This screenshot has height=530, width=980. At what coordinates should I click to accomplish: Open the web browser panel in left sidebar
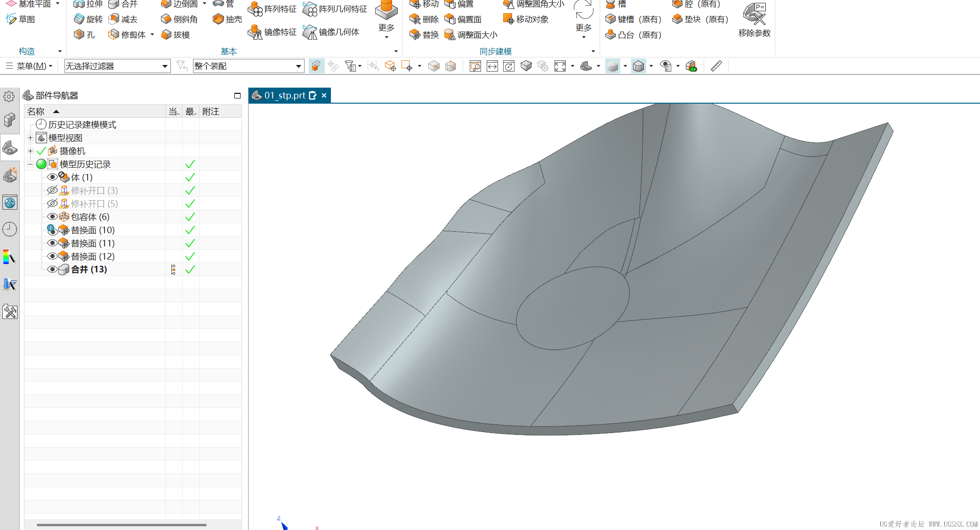point(9,202)
